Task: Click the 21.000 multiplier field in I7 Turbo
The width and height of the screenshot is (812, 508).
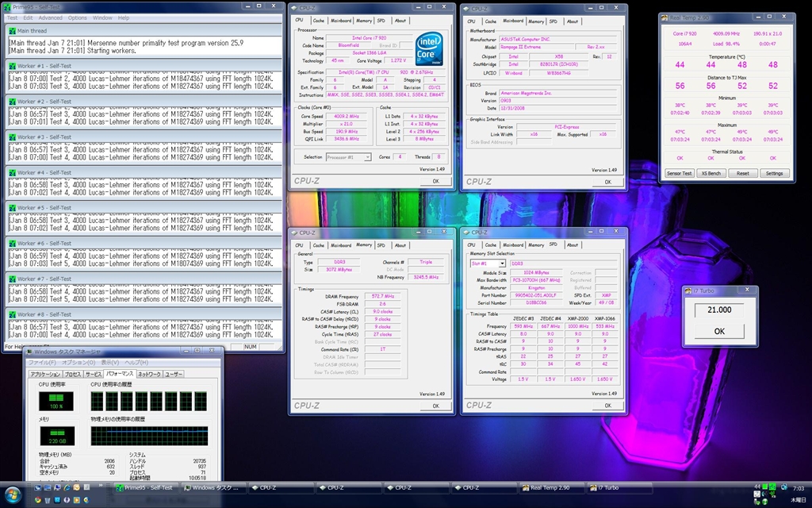Action: (719, 310)
